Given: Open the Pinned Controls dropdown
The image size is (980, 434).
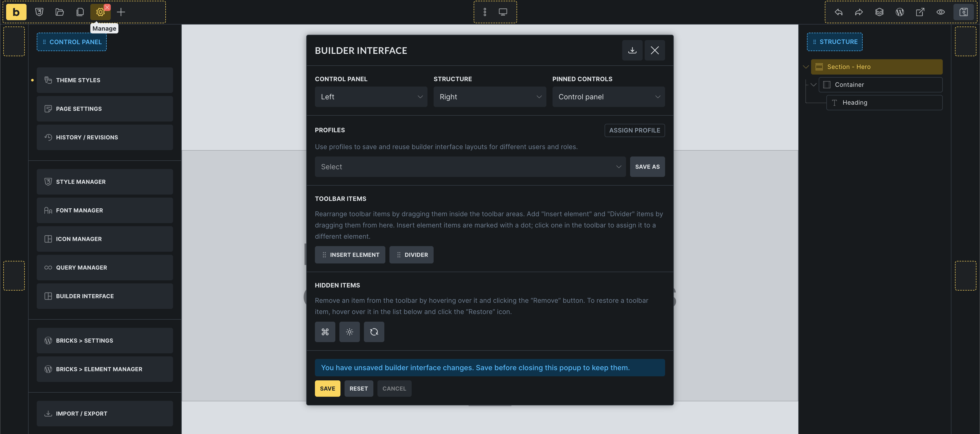Looking at the screenshot, I should click(x=608, y=97).
